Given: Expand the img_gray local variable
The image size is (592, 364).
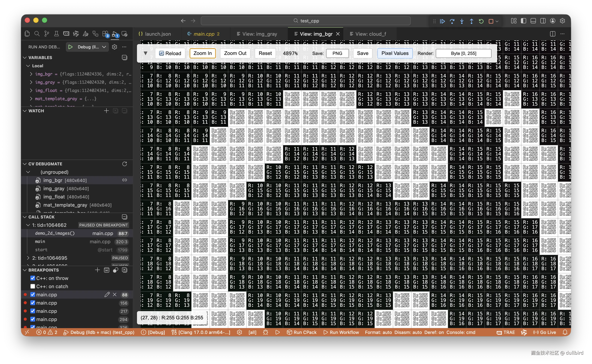Looking at the screenshot, I should (31, 82).
